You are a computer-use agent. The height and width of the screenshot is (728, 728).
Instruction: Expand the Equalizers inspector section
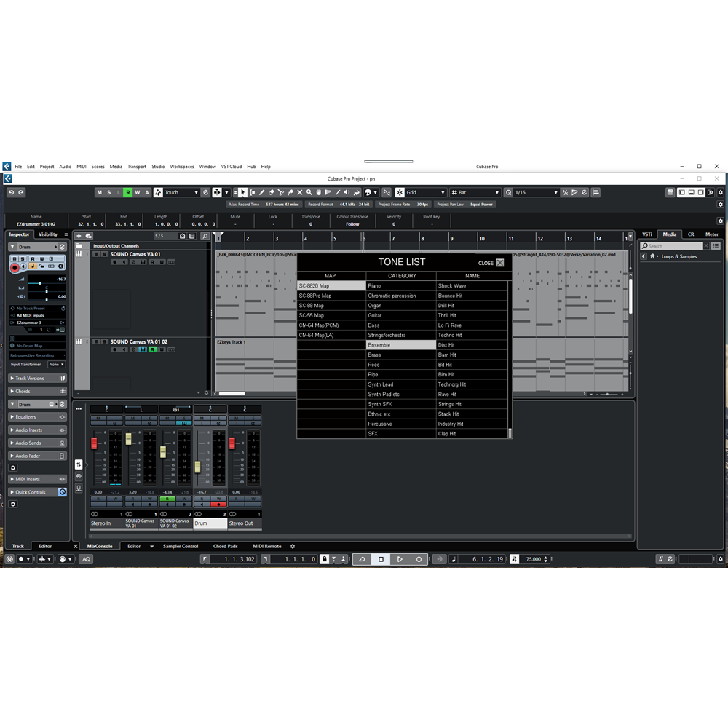pyautogui.click(x=38, y=417)
